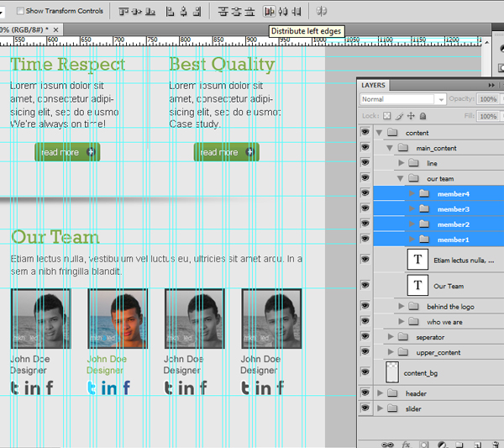
Task: Click the Distribute top edges icon
Action: pyautogui.click(x=223, y=12)
